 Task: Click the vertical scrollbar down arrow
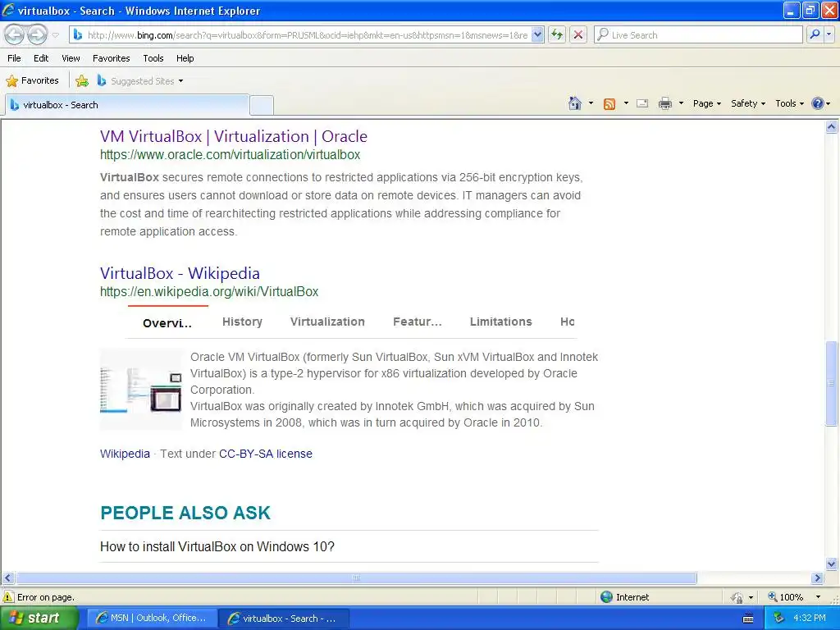tap(832, 563)
